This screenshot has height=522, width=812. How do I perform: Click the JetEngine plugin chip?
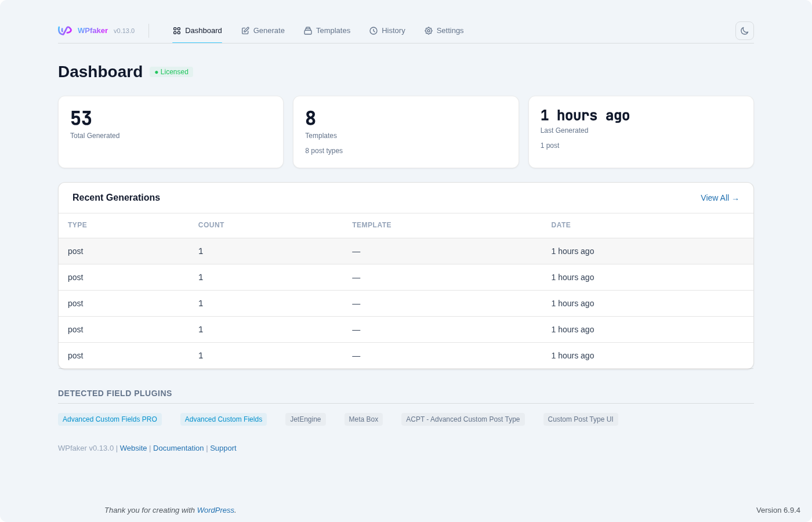[305, 419]
